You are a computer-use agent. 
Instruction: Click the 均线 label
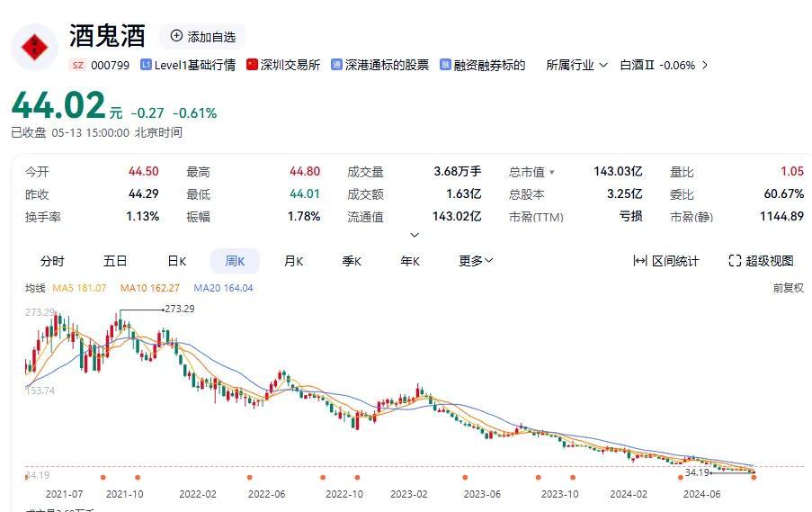[x=35, y=288]
